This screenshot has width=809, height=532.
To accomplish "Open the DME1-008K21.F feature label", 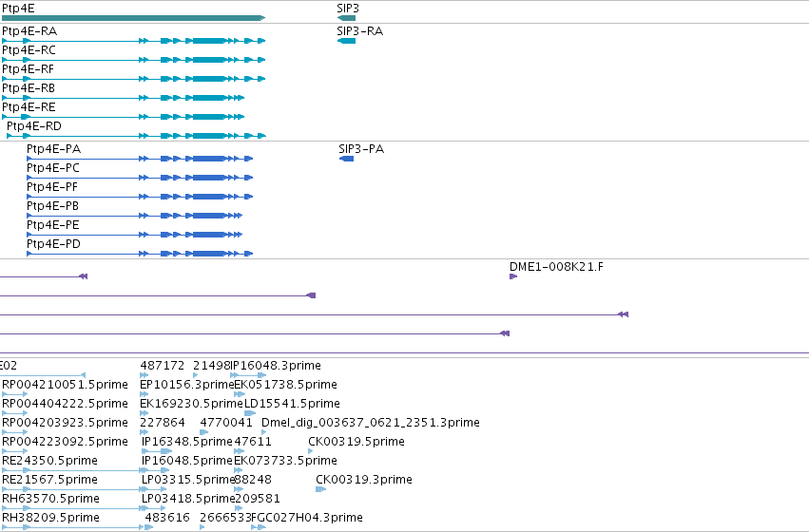I will pyautogui.click(x=556, y=267).
